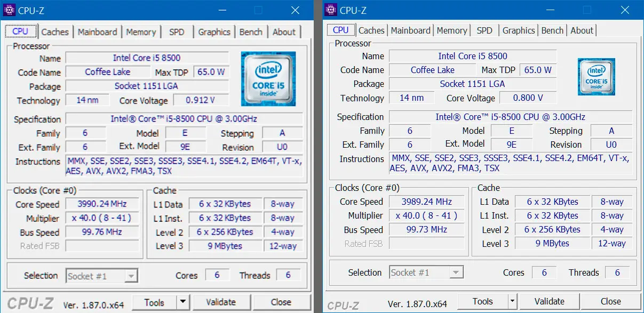Image resolution: width=644 pixels, height=313 pixels.
Task: Click the Intel Core i5 logo in left window
Action: 268,78
